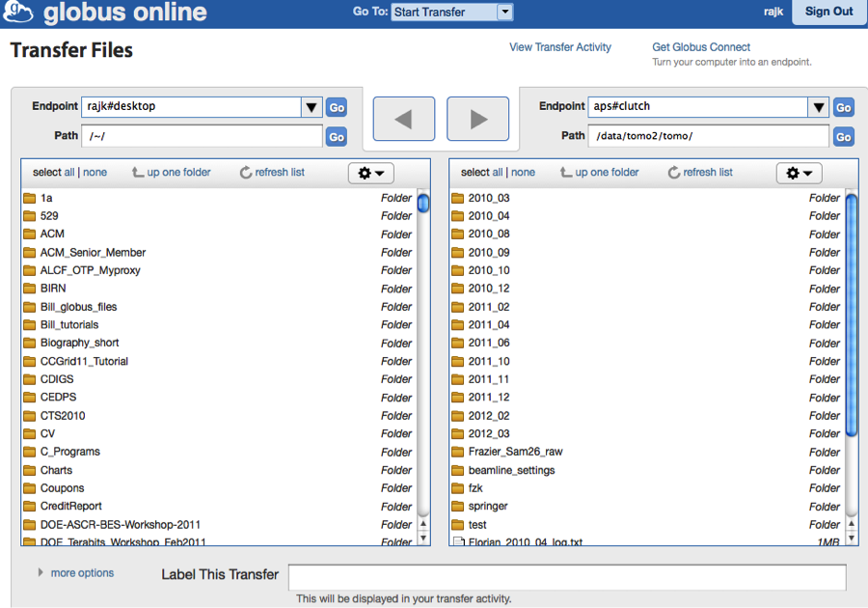Transfer files to the left endpoint arrow
Viewport: 868px width, 608px height.
tap(404, 119)
